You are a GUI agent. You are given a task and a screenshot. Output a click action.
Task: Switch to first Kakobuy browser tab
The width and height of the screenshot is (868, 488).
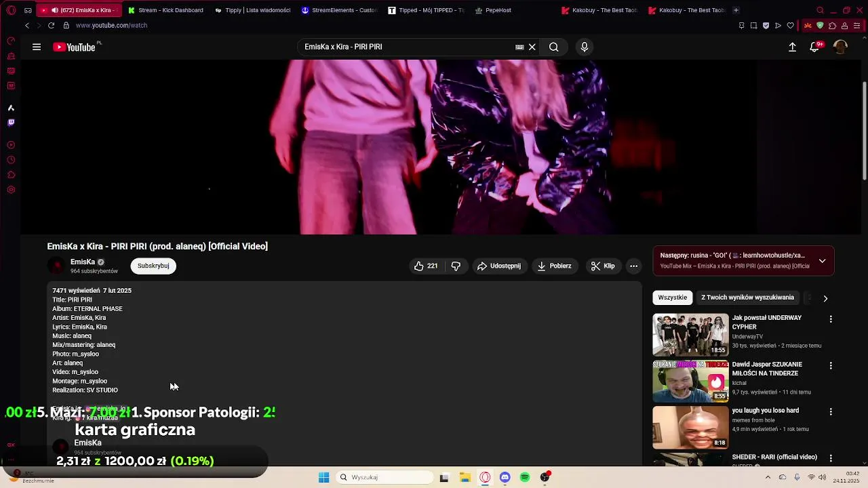600,10
